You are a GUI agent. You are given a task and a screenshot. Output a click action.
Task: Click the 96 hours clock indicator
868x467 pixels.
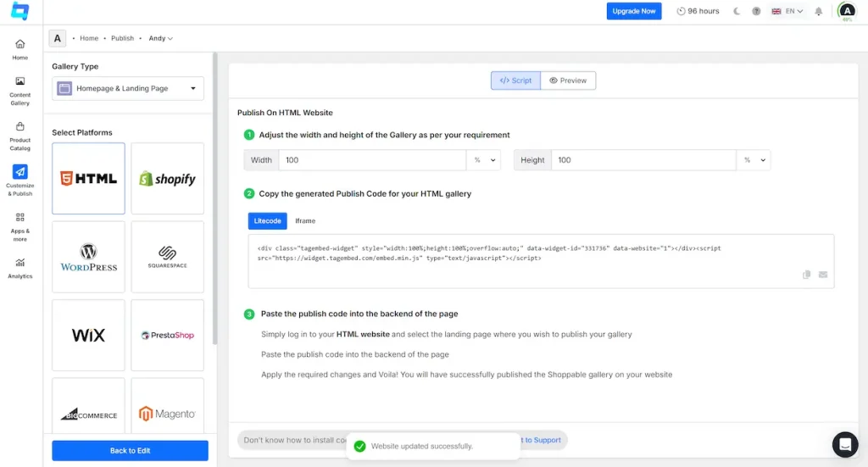(x=698, y=11)
